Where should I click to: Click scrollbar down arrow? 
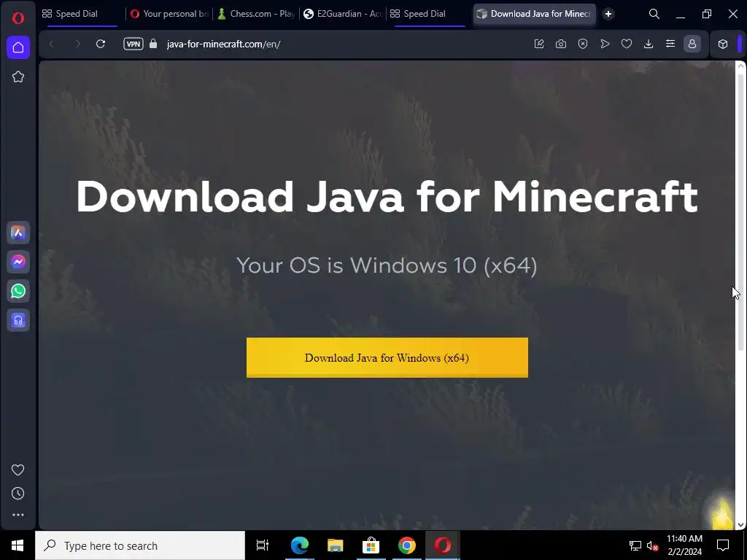coord(741,524)
